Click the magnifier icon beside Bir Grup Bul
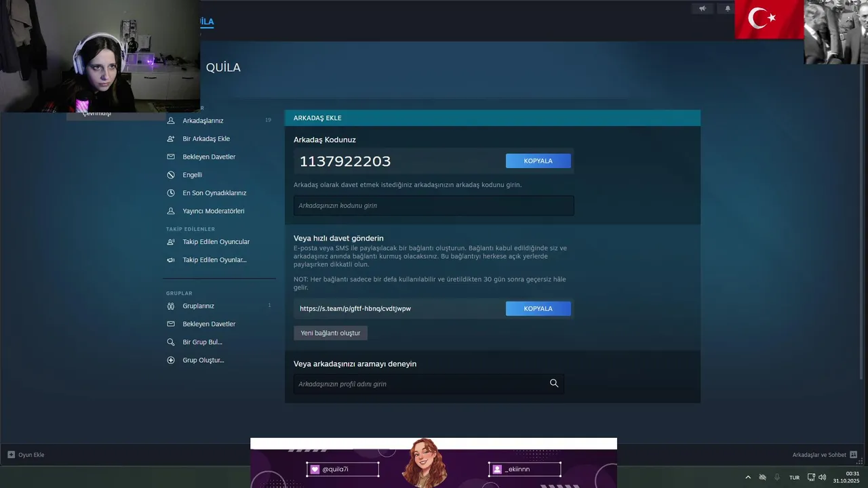Screen dimensions: 868x488 171,342
